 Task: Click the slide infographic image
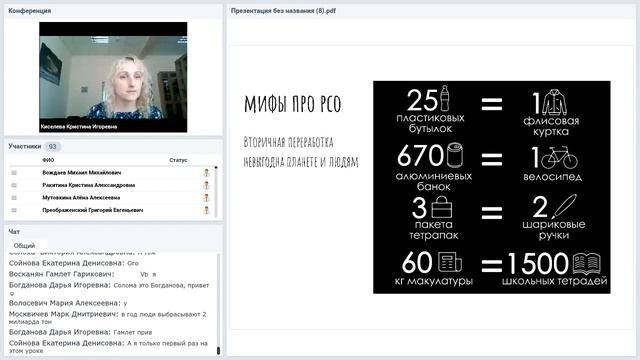tap(491, 187)
